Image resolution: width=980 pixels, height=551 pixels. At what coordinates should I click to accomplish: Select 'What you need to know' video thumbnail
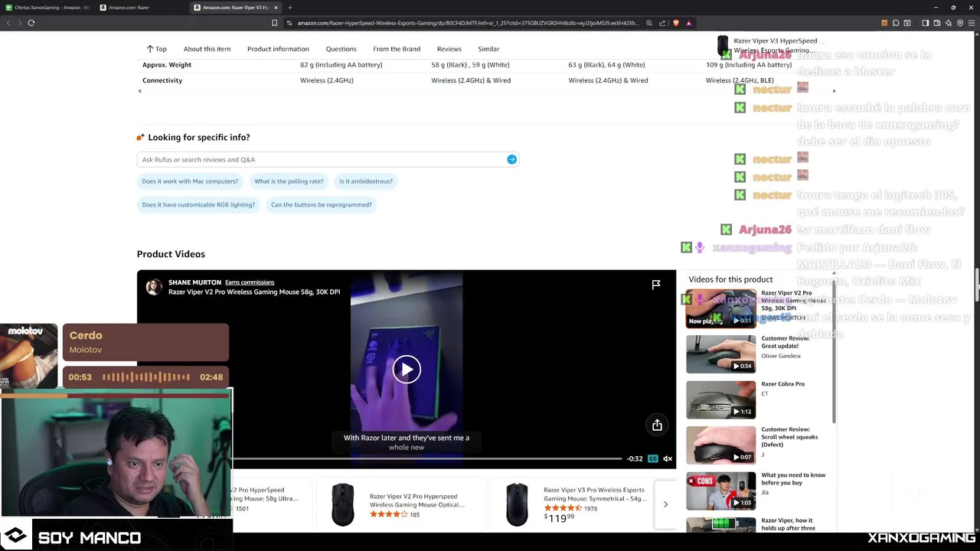pyautogui.click(x=720, y=491)
